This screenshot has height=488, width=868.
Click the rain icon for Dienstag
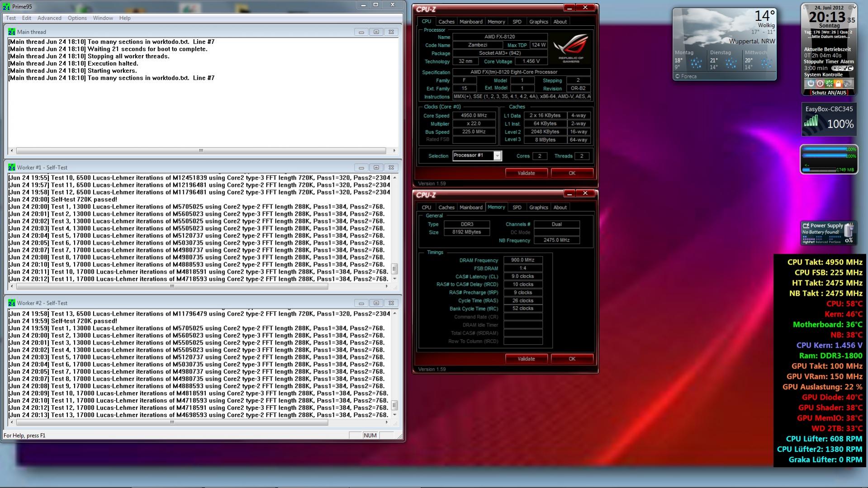731,63
